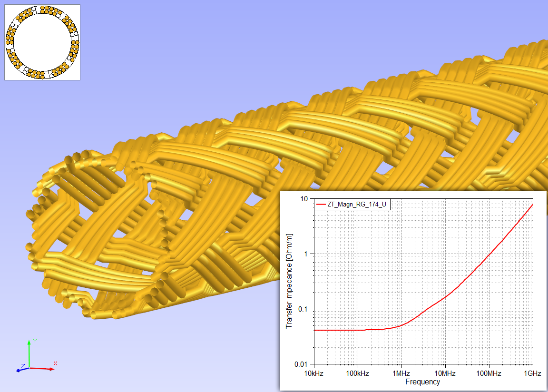Click the 100MHz tick label
Image resolution: width=548 pixels, height=392 pixels.
(489, 373)
